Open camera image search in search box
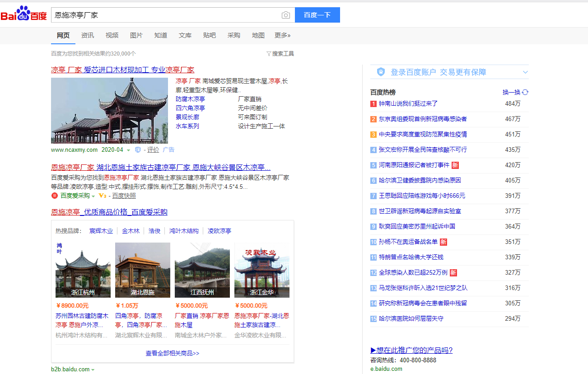The width and height of the screenshot is (588, 374). 285,15
